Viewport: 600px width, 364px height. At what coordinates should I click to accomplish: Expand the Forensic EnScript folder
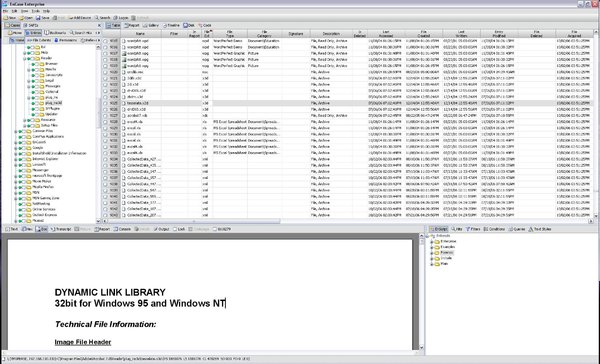point(432,253)
